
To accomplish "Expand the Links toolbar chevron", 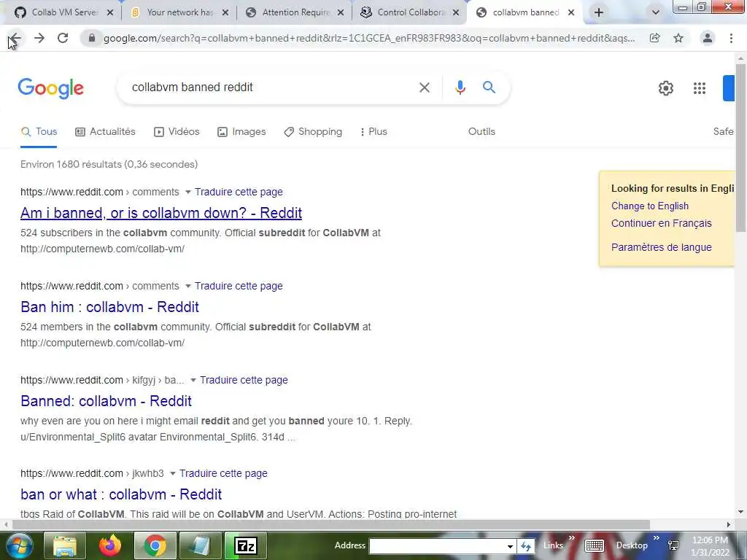I will [572, 538].
